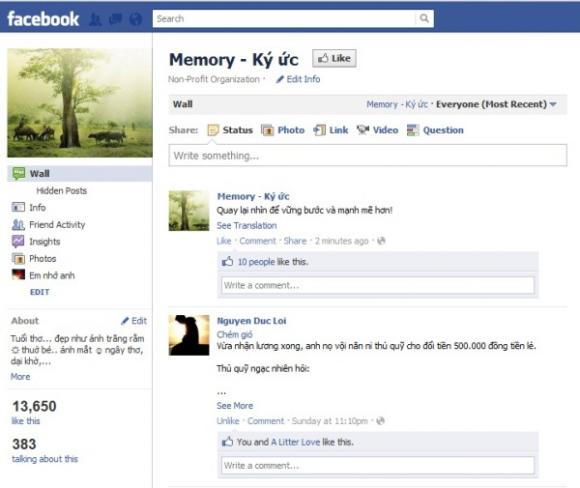The height and width of the screenshot is (488, 580).
Task: Expand About section with More link
Action: [20, 377]
